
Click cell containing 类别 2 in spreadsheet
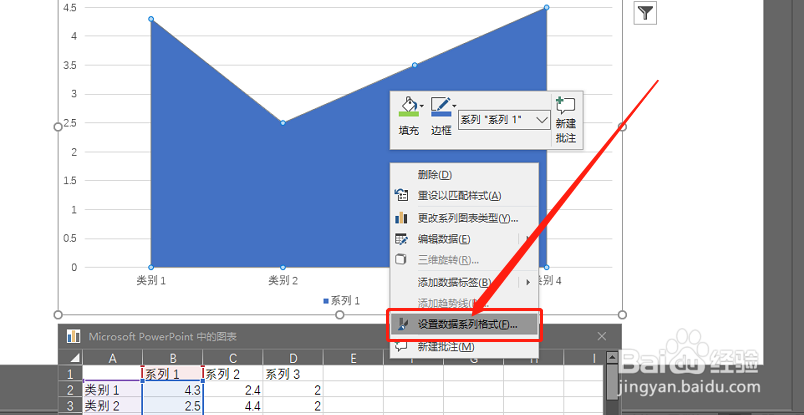pyautogui.click(x=112, y=406)
